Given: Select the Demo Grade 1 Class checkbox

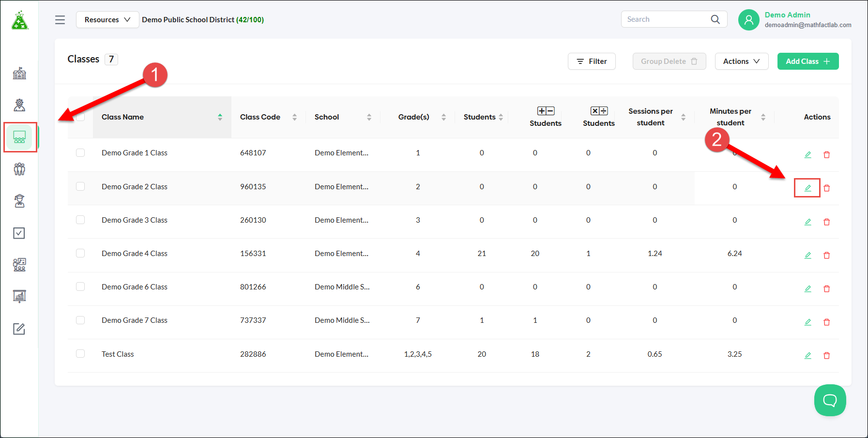Looking at the screenshot, I should pos(80,153).
